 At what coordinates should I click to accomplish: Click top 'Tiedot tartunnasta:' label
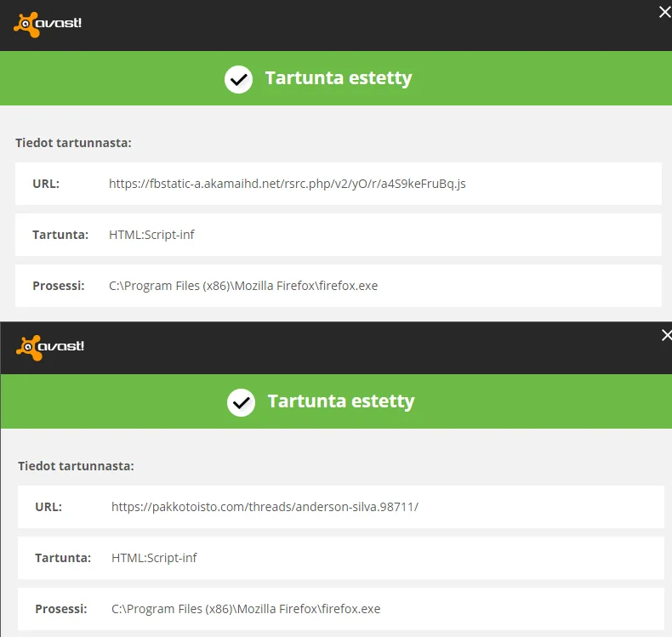pos(73,143)
